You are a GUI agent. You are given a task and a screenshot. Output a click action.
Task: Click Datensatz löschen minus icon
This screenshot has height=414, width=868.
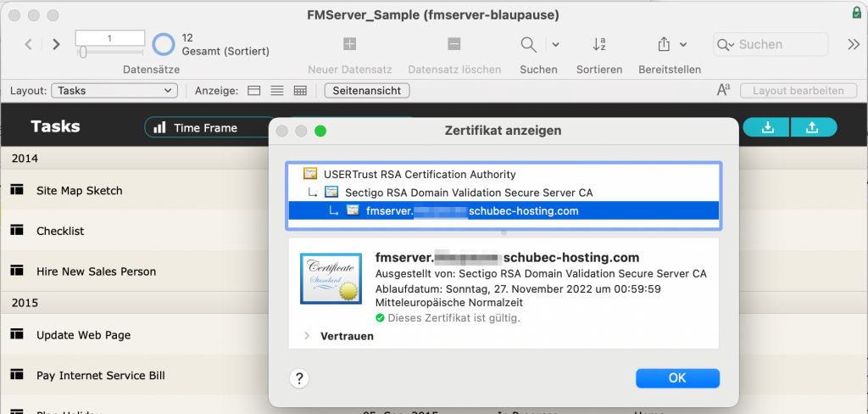click(x=454, y=44)
